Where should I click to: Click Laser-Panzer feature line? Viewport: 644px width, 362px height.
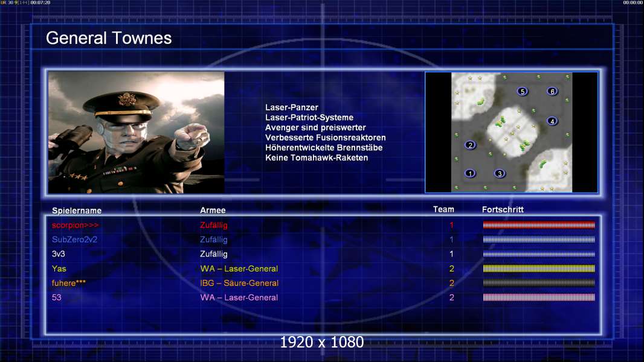292,107
